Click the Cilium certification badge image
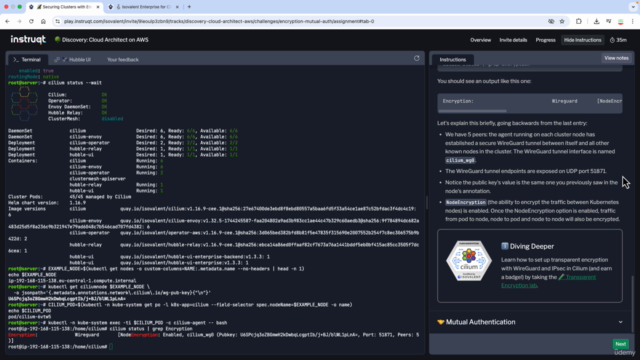 click(x=469, y=261)
